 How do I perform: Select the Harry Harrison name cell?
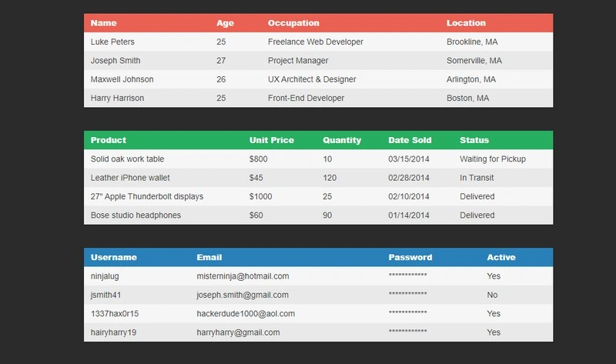coord(117,99)
